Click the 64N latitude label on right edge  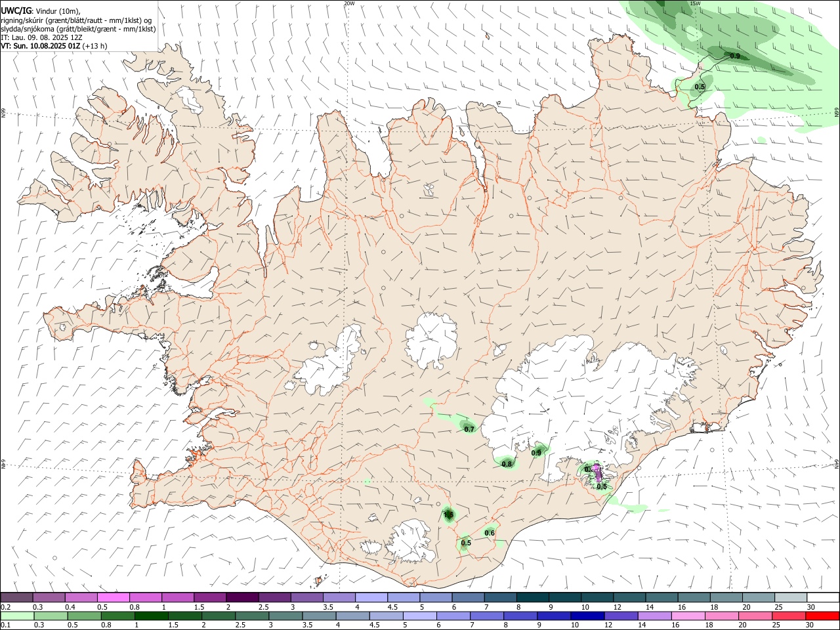point(837,464)
